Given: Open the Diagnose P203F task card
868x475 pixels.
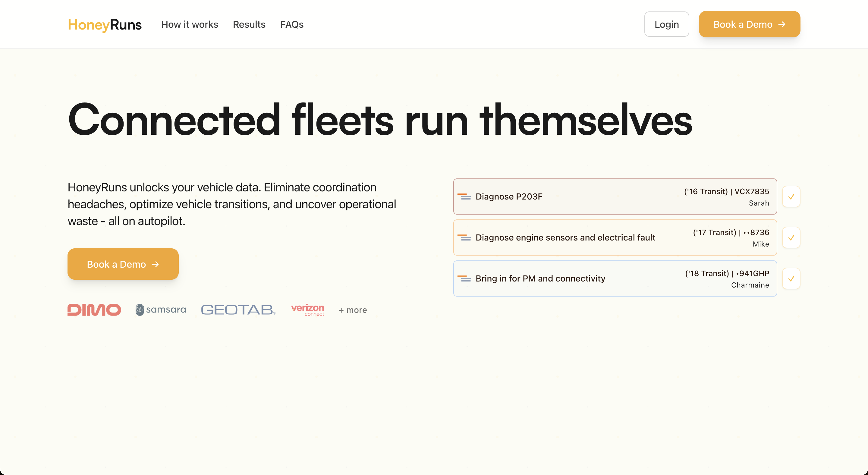Looking at the screenshot, I should tap(606, 197).
